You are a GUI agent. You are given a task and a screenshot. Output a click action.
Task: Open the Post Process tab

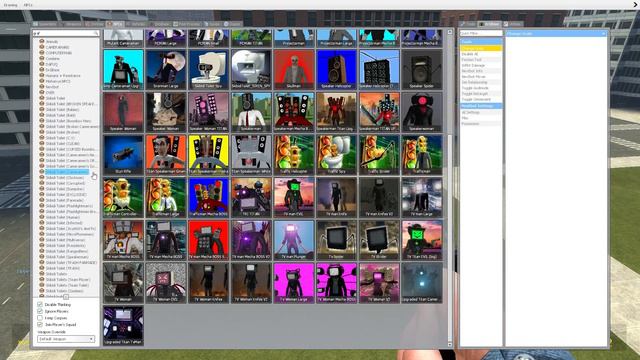187,24
